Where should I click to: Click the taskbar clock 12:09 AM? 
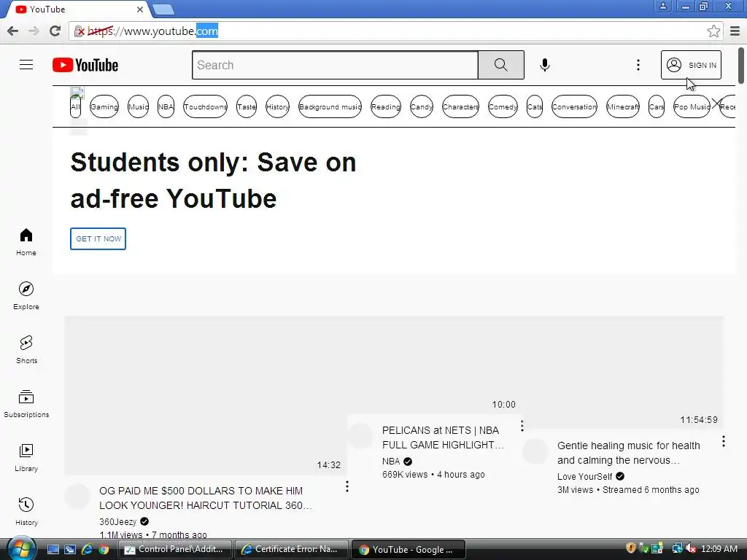[x=719, y=549]
